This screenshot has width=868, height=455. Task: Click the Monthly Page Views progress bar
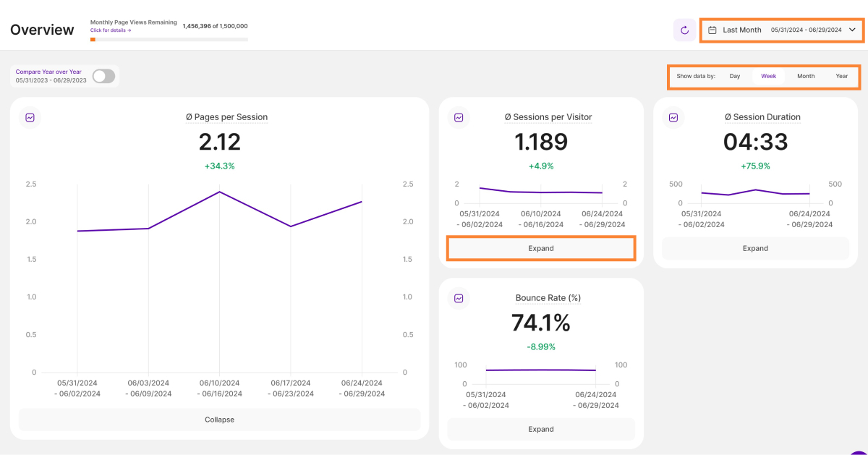(169, 39)
